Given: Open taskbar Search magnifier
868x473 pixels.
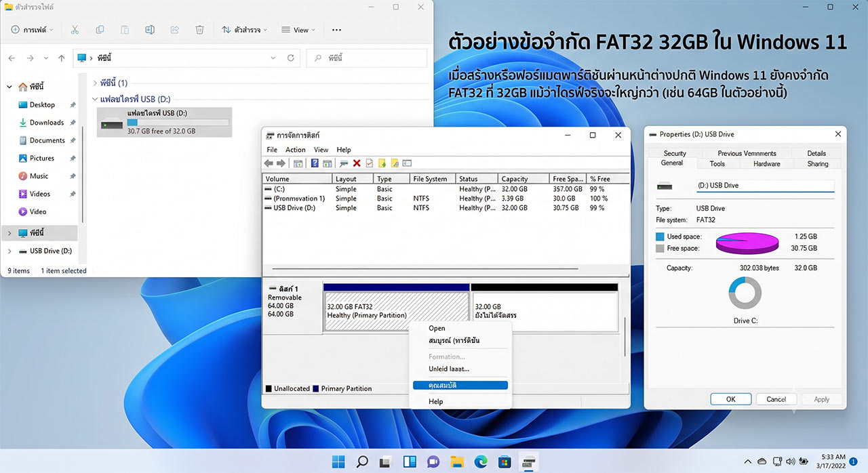Looking at the screenshot, I should 362,462.
